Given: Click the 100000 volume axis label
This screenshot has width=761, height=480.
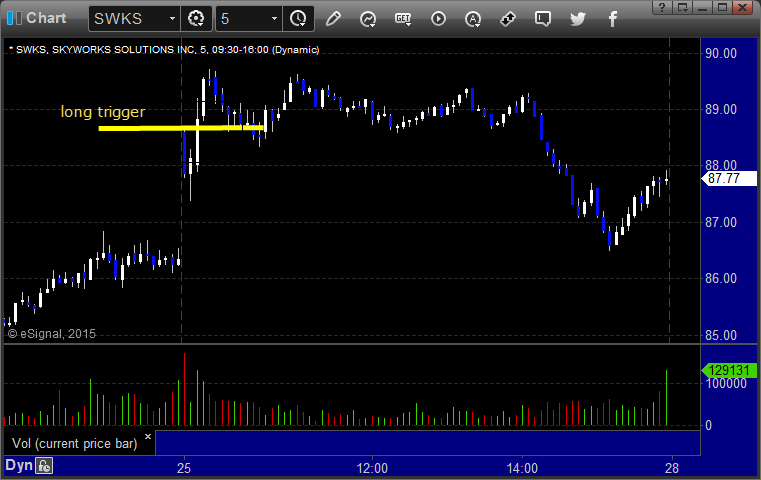Looking at the screenshot, I should coord(726,383).
